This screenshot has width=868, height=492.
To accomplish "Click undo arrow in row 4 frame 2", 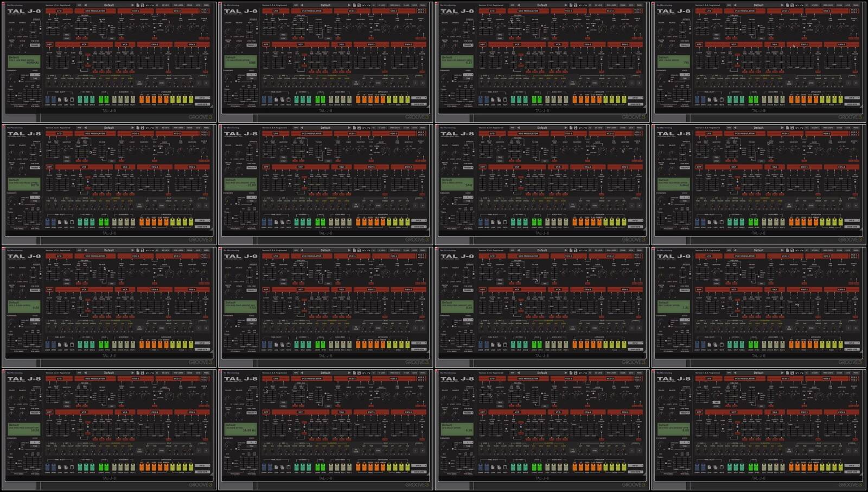I will click(x=364, y=373).
